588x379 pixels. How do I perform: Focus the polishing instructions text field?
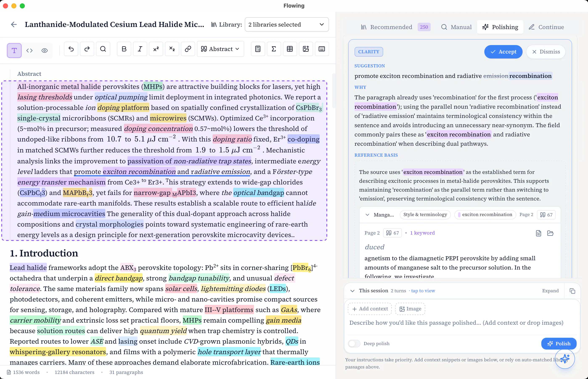click(462, 323)
